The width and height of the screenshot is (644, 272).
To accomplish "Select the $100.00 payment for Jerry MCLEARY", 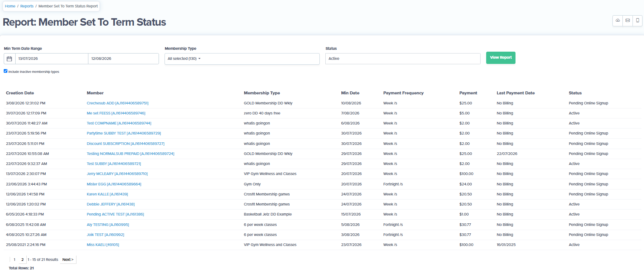I will 466,174.
